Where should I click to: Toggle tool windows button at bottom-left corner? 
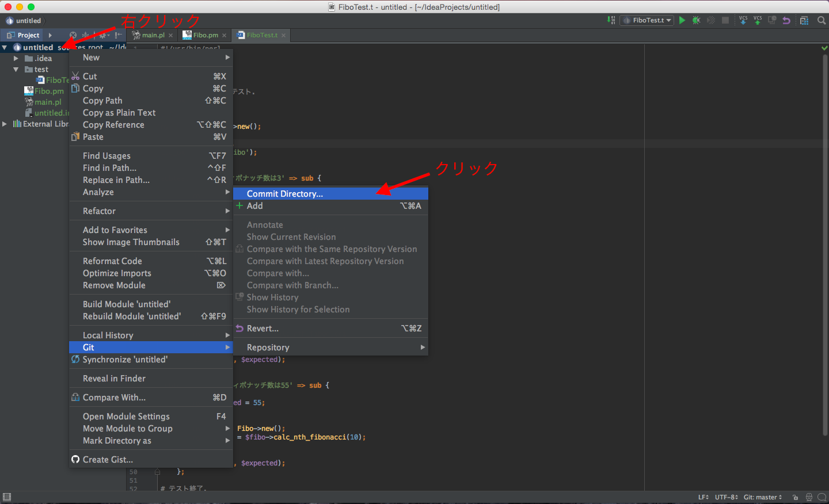click(x=7, y=497)
